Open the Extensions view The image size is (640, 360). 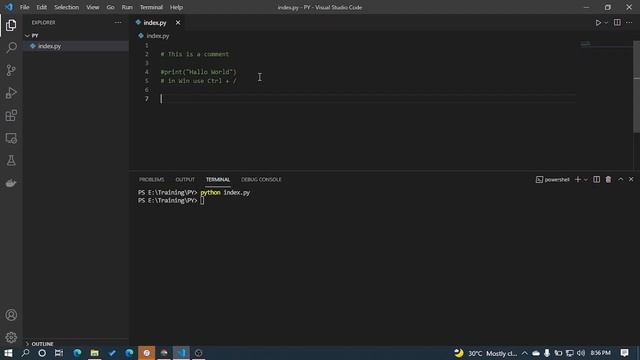click(x=11, y=116)
